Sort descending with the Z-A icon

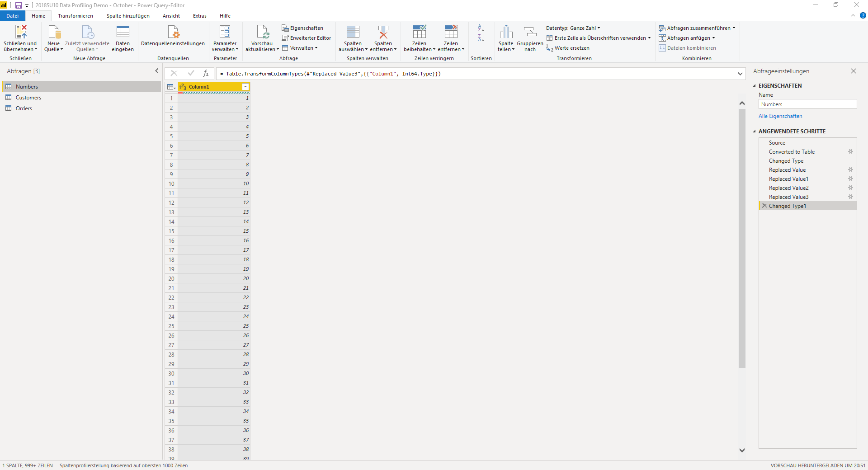[481, 38]
